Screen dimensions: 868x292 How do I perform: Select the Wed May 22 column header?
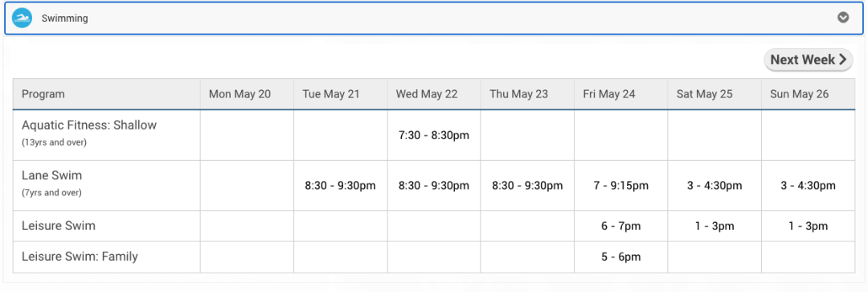tap(427, 94)
